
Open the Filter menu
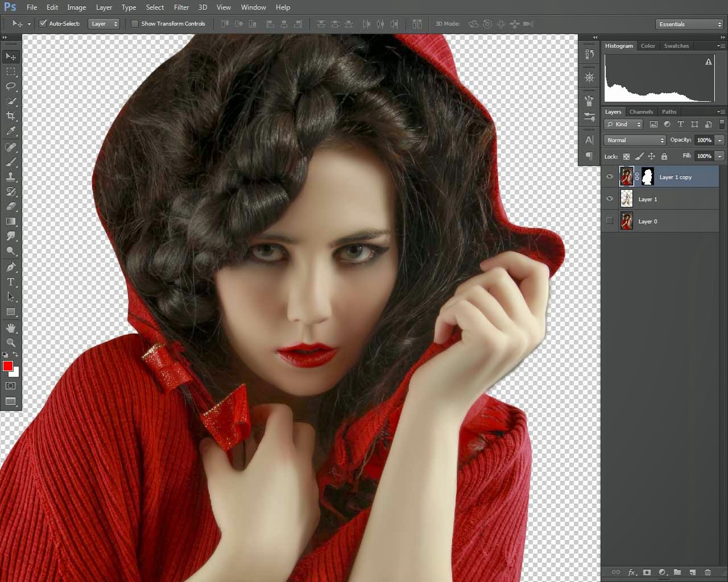pyautogui.click(x=181, y=7)
